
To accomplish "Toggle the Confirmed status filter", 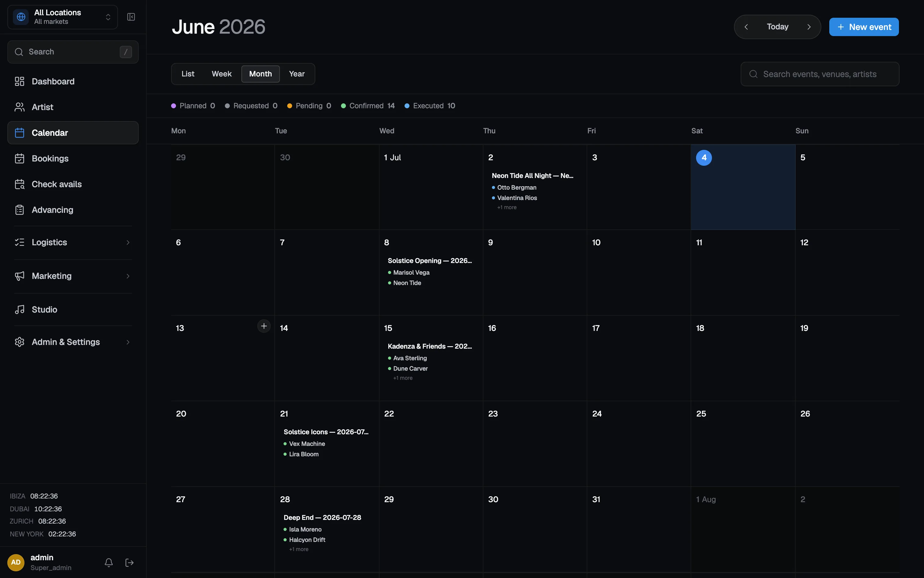I will [368, 106].
